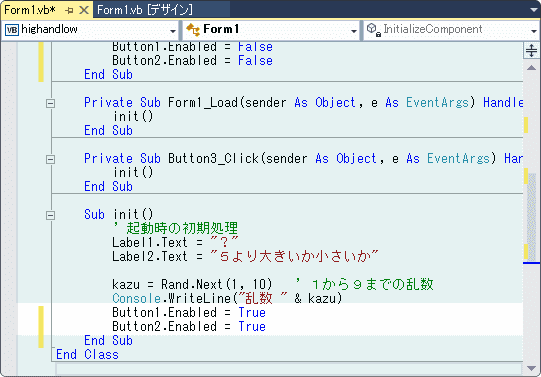Click the line Button2.Enabled = False
Viewport: 541px width, 377px height.
(x=193, y=61)
